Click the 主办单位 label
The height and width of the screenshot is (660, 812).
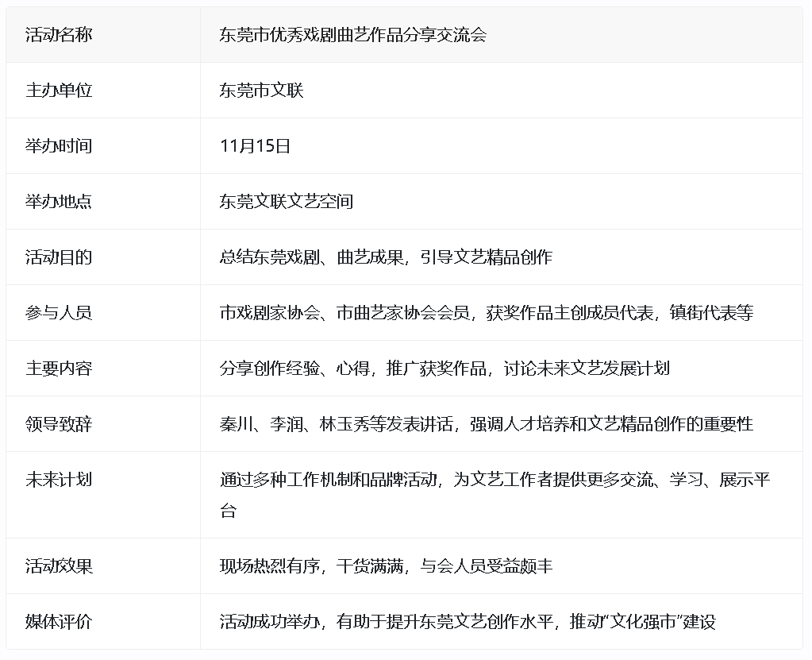coord(59,91)
